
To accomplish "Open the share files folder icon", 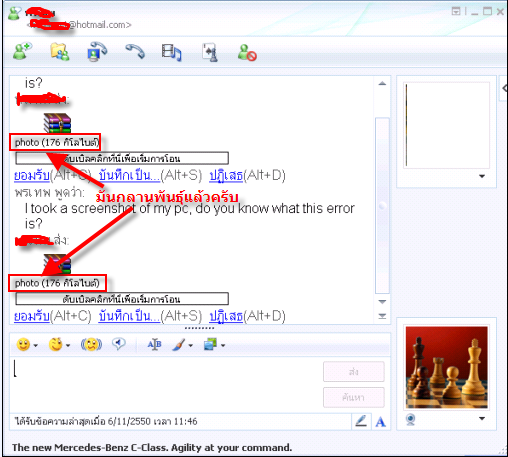I will (x=60, y=52).
